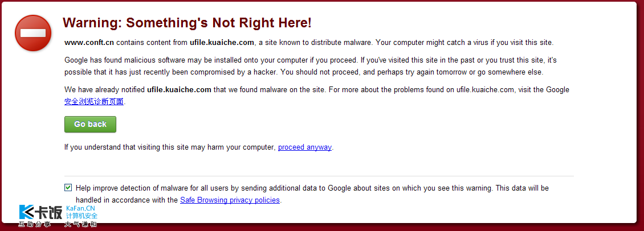Follow the 'proceed anyway' link
Viewport: 644px width, 231px height.
click(305, 147)
